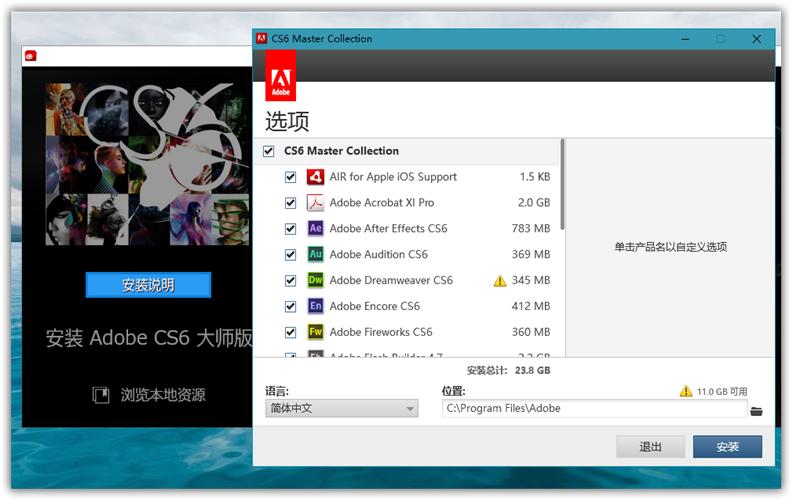Click the 23.8 GB install total value

click(x=532, y=370)
